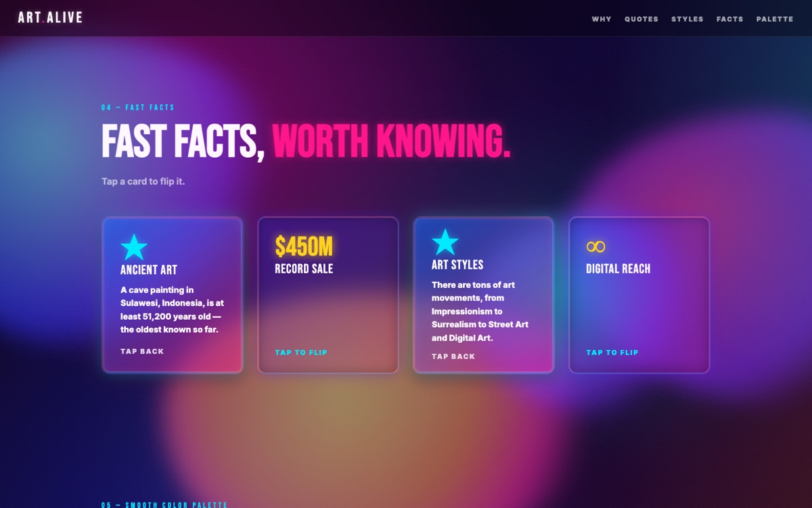Navigate to STYLES in the top nav
This screenshot has height=508, width=812.
coord(687,19)
